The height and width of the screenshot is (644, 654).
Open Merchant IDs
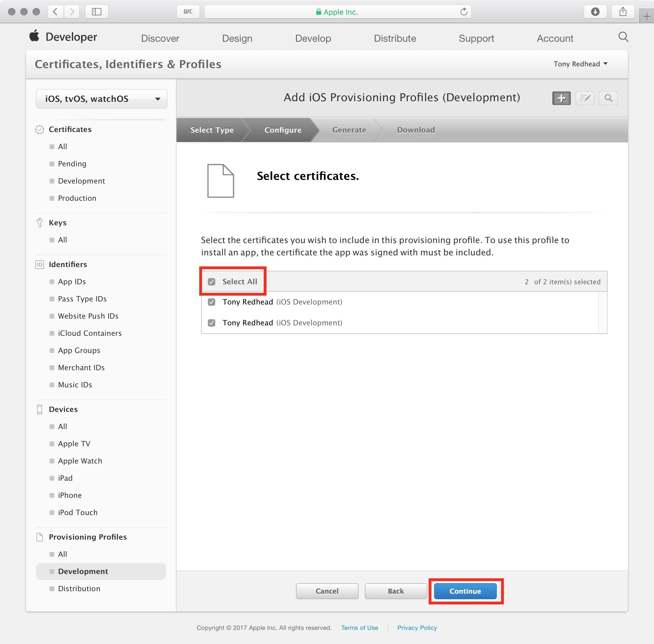pos(81,368)
